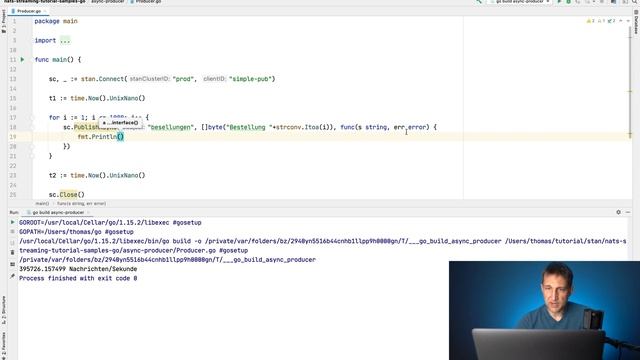Expand the folded import block '...'
Screen dimensions: 640x360
pos(65,40)
